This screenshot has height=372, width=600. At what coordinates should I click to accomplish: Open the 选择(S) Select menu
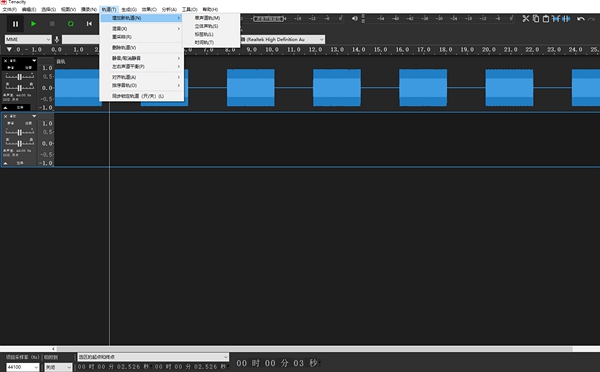(49, 9)
